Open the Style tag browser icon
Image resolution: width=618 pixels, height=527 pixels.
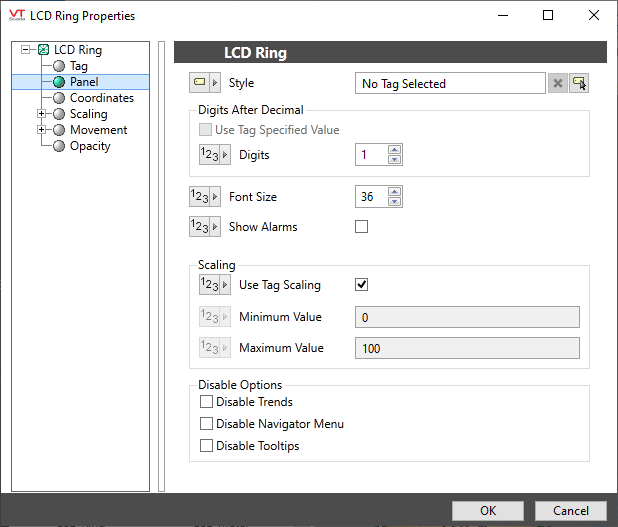coord(579,84)
